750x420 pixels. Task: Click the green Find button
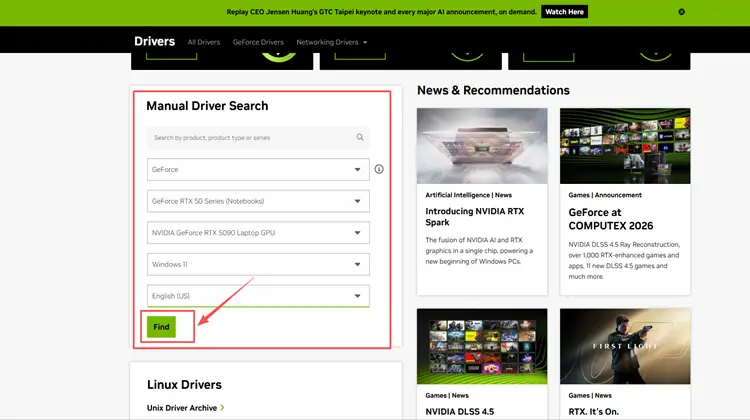click(x=161, y=327)
